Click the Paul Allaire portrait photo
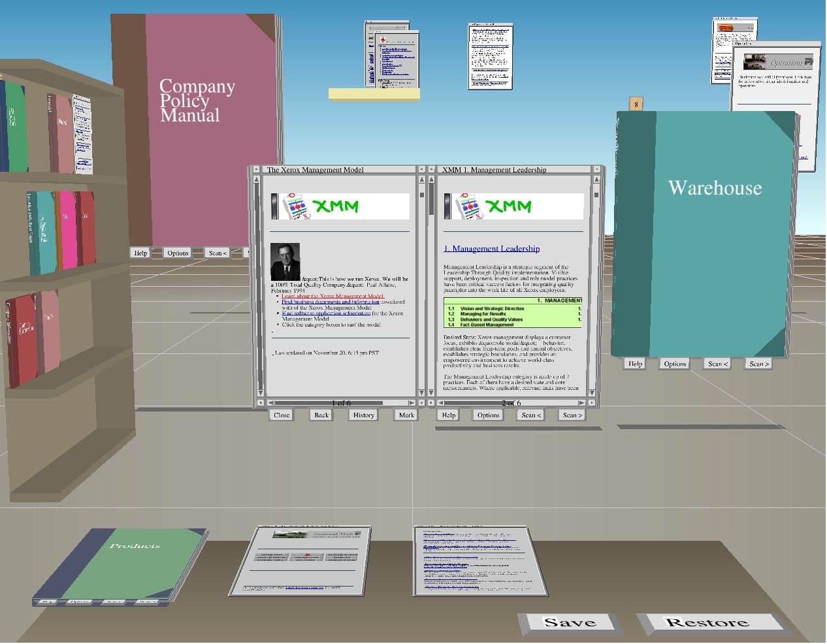This screenshot has height=644, width=827. pyautogui.click(x=285, y=262)
